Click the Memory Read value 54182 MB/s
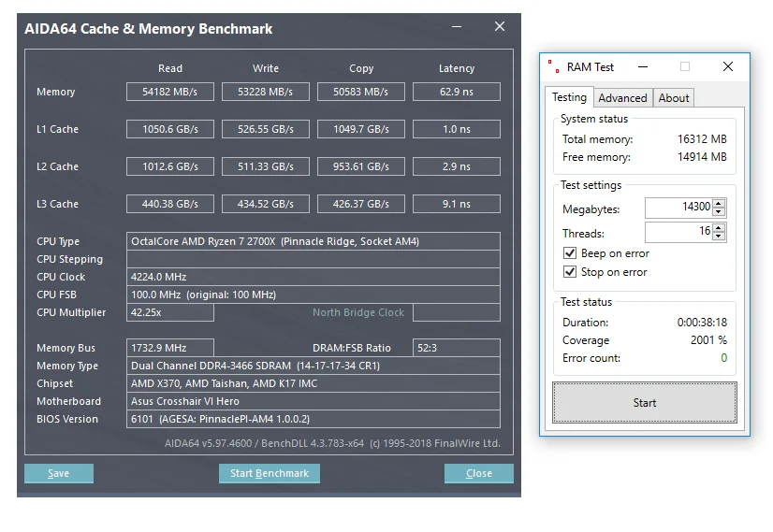The height and width of the screenshot is (532, 773). [170, 92]
